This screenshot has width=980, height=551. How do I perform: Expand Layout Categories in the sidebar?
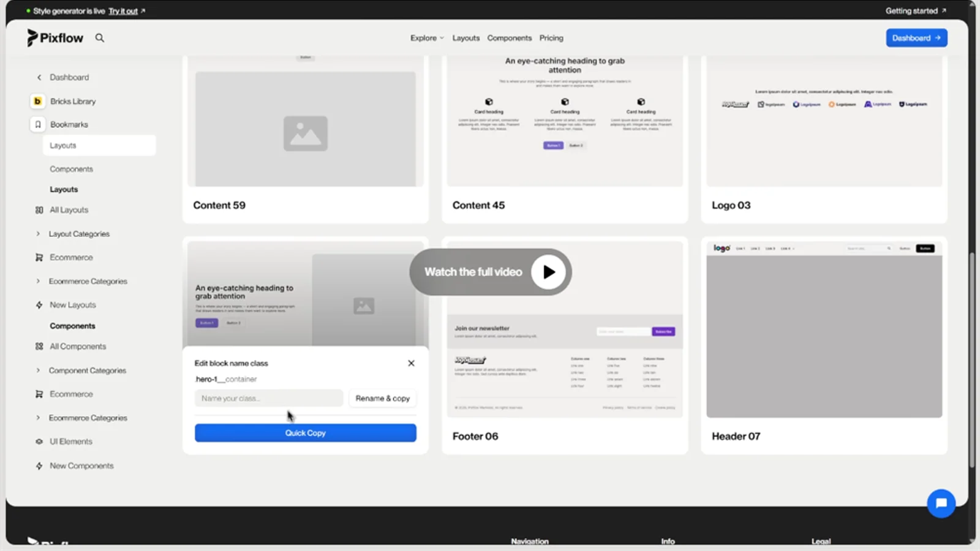[38, 234]
